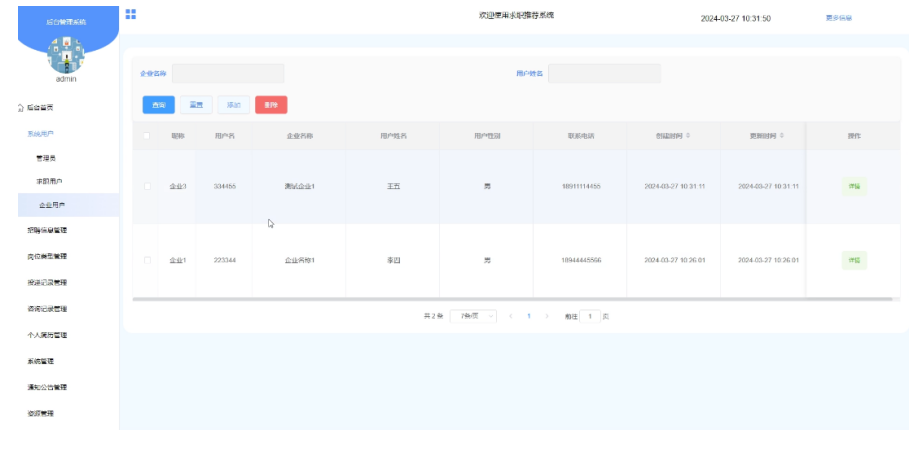The width and height of the screenshot is (919, 449).
Task: Click phone number 18911114455
Action: (580, 186)
